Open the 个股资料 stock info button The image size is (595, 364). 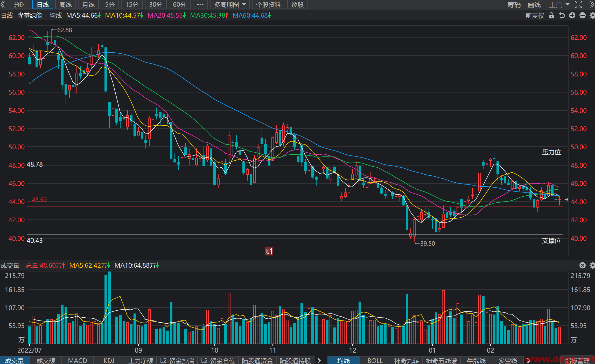[268, 4]
